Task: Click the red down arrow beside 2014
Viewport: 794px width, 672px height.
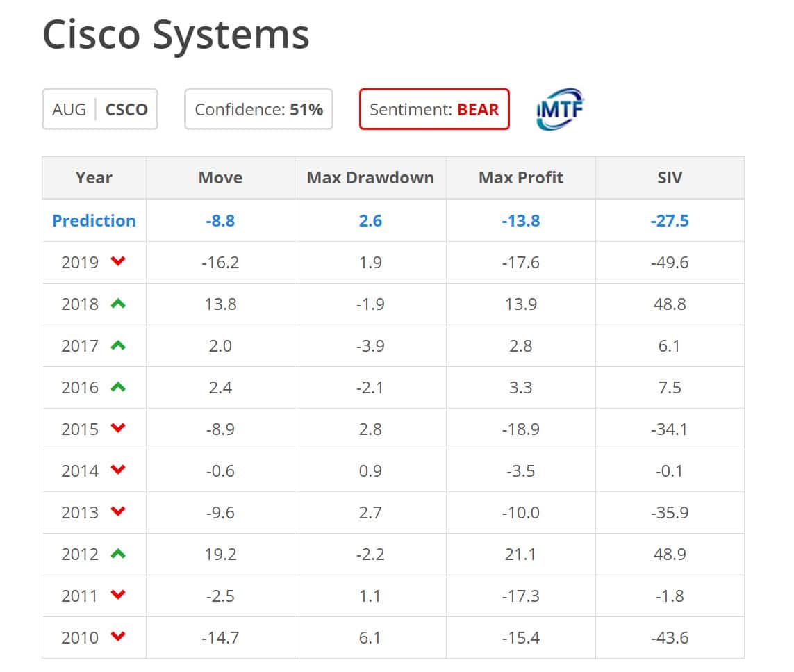Action: tap(118, 470)
